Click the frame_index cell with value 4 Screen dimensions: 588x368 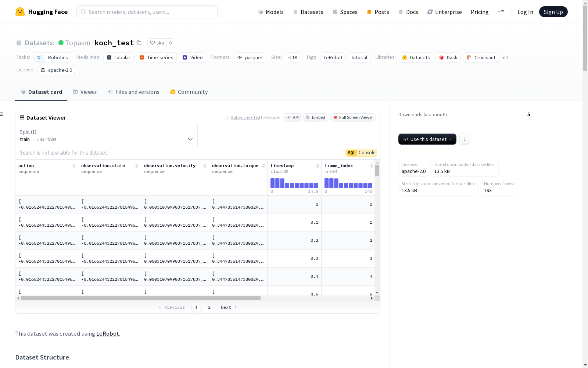tap(348, 276)
